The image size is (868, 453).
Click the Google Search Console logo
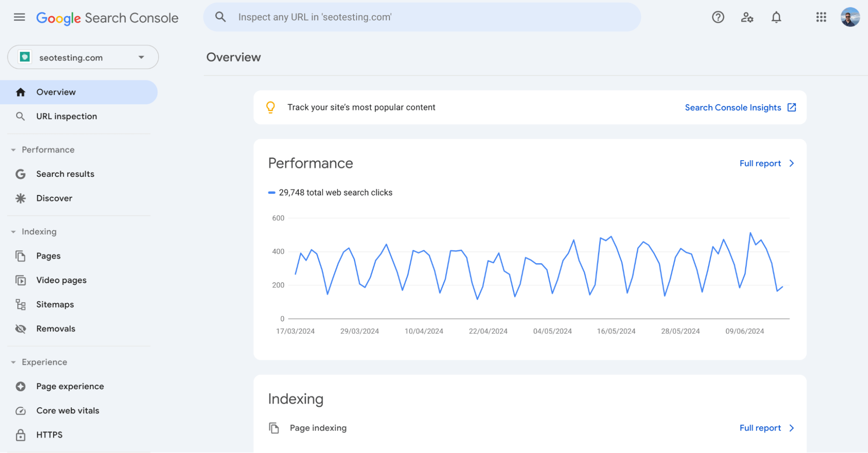[x=107, y=18]
